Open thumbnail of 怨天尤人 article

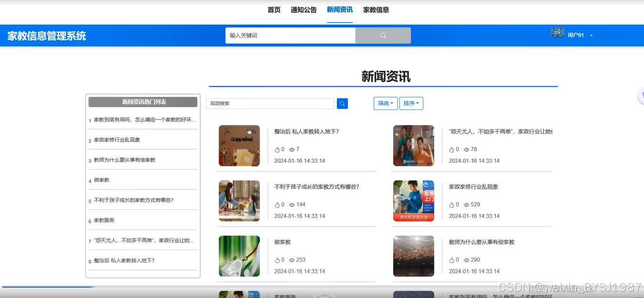(414, 146)
